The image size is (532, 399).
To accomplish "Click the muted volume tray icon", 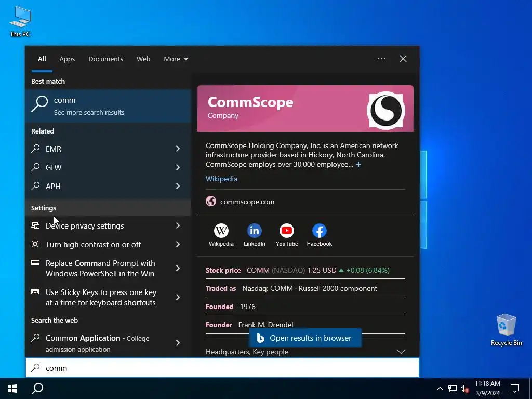I will [x=464, y=389].
